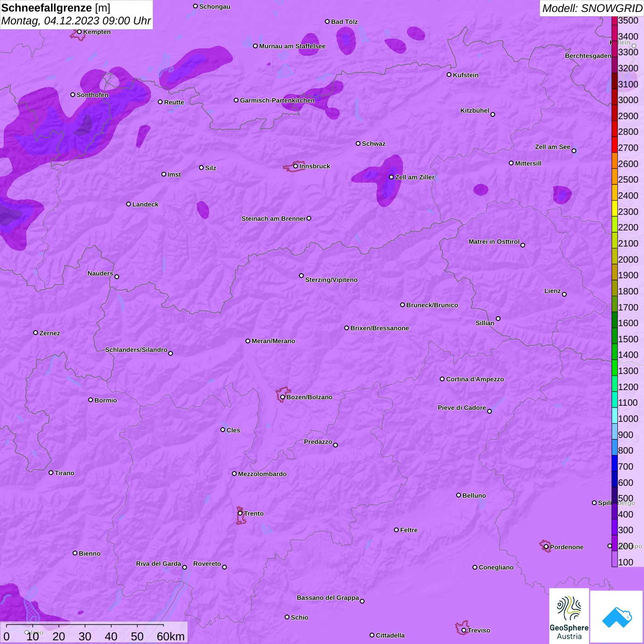Click the red legend swatch beside 2700

[x=615, y=144]
